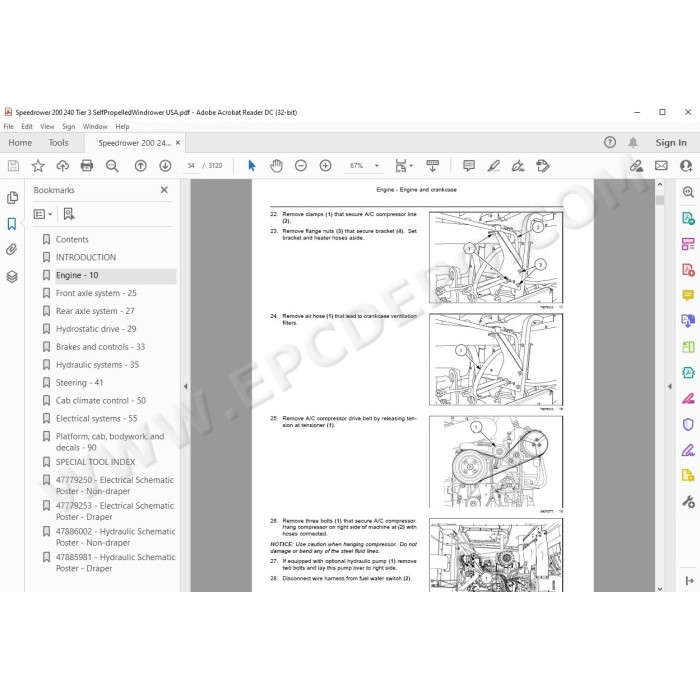Open bookmark options dropdown
Viewport: 700px width, 700px height.
coord(43,214)
